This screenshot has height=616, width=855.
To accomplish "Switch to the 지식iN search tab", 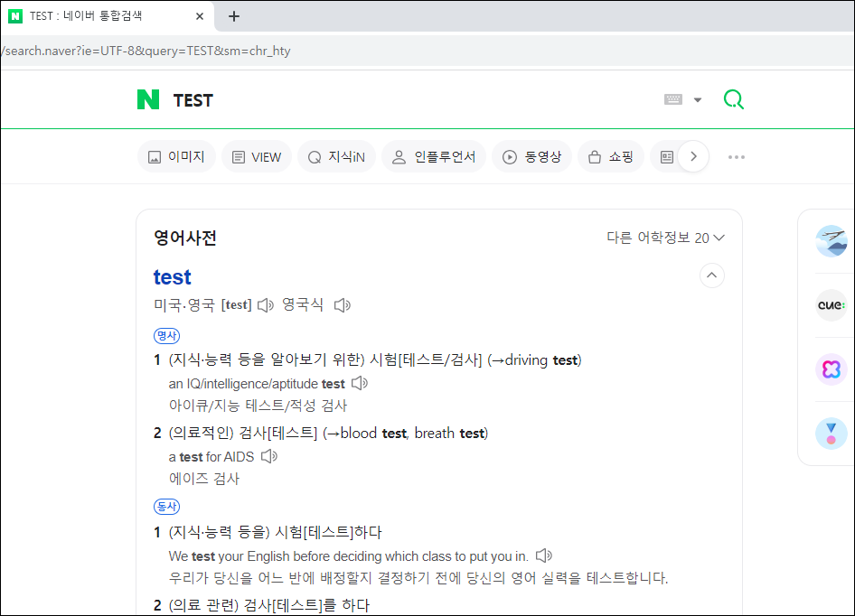I will (336, 157).
